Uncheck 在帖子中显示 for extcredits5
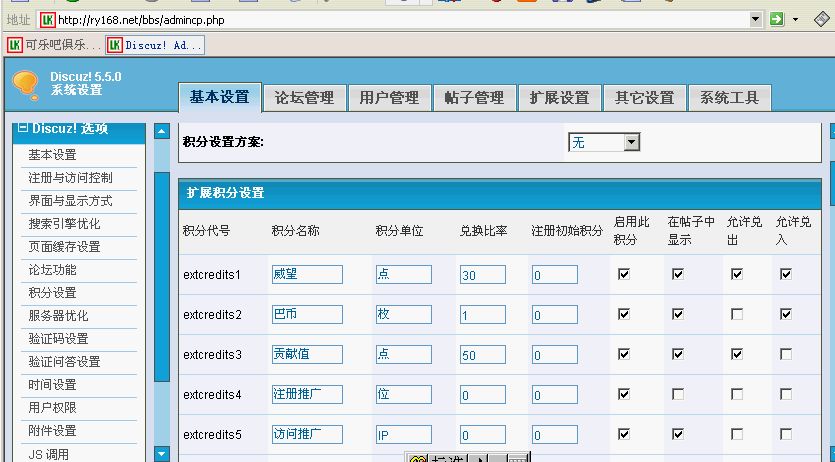This screenshot has height=462, width=835. pyautogui.click(x=678, y=434)
